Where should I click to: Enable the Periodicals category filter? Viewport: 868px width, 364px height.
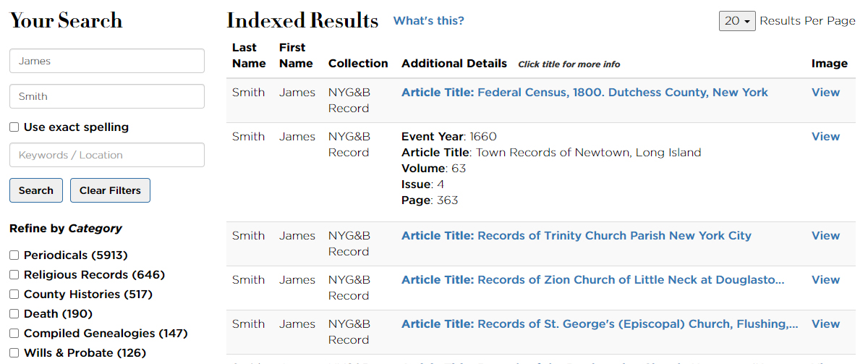(14, 255)
